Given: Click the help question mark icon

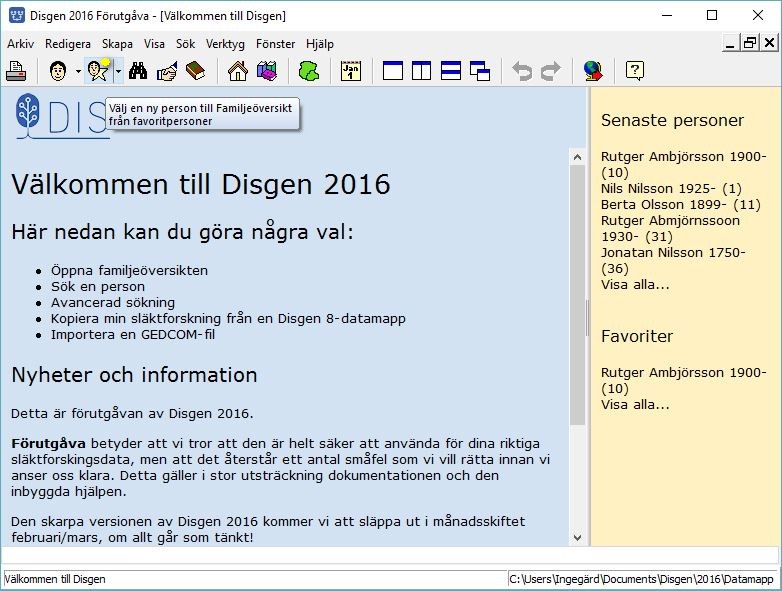Looking at the screenshot, I should (635, 71).
